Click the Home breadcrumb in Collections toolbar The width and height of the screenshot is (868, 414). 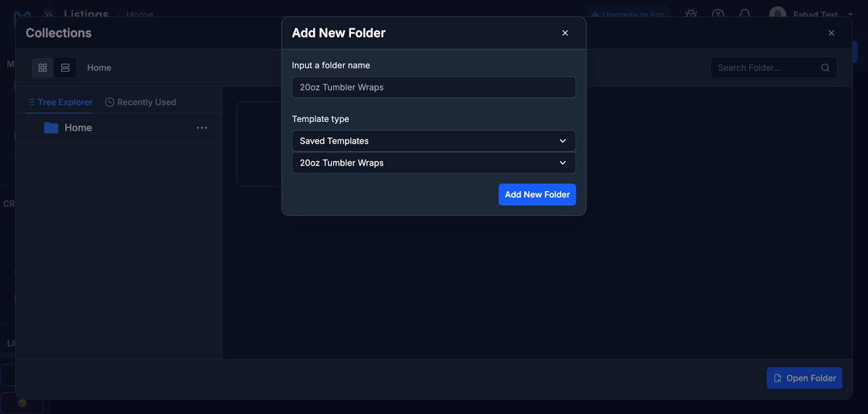click(99, 68)
